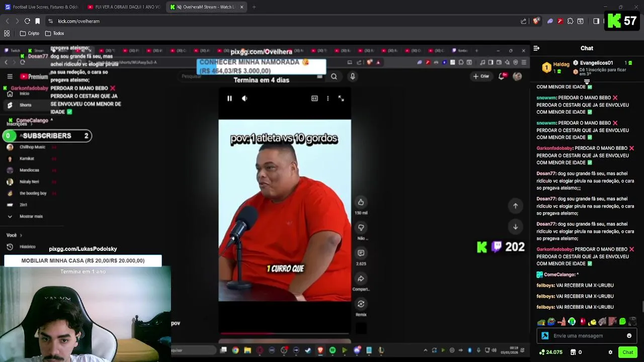This screenshot has width=644, height=362.
Task: Start YouTube voice search microphone
Action: pos(353,76)
